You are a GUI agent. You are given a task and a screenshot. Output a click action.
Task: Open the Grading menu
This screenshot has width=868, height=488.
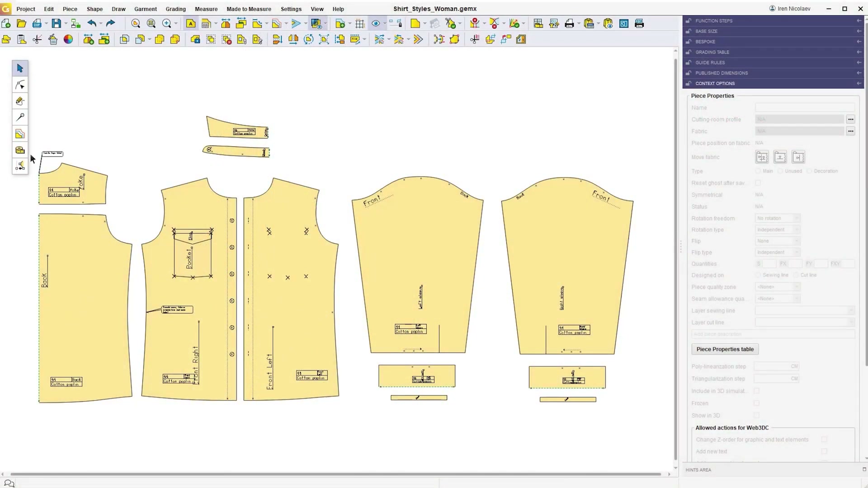coord(175,9)
